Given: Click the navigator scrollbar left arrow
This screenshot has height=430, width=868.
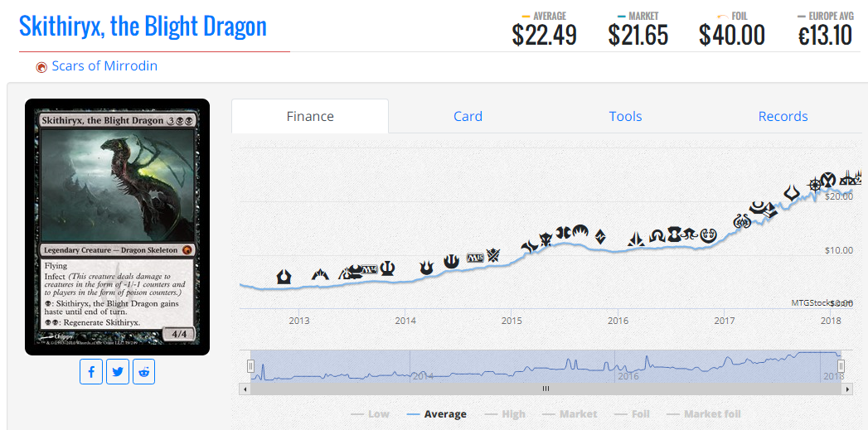Looking at the screenshot, I should (x=245, y=389).
